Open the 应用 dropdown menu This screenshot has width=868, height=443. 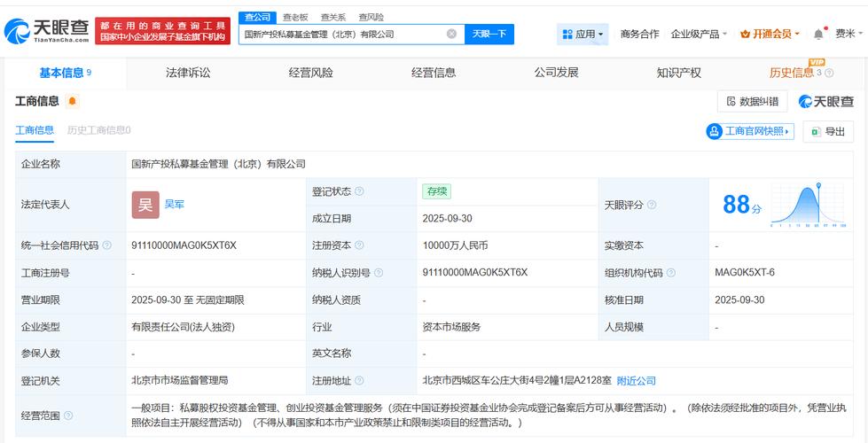(583, 35)
